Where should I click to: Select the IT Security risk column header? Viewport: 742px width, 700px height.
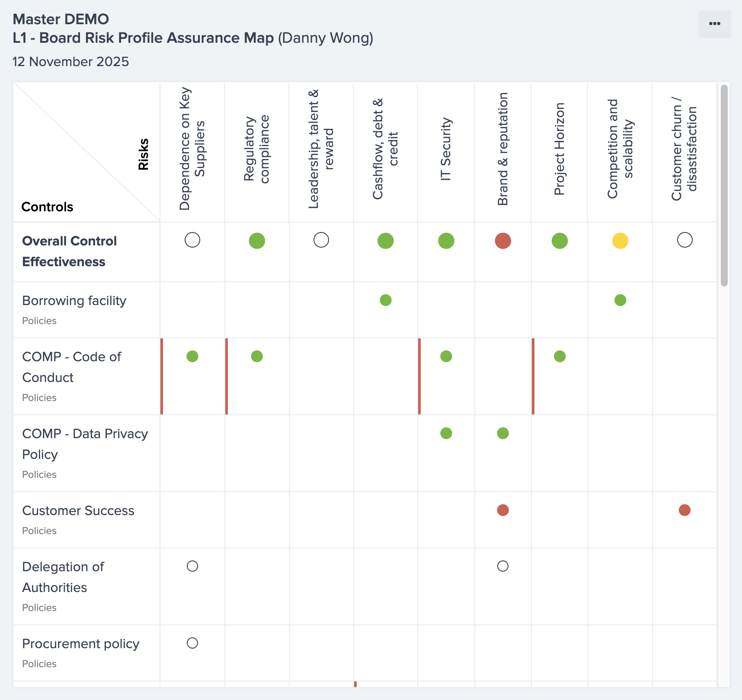click(x=446, y=149)
